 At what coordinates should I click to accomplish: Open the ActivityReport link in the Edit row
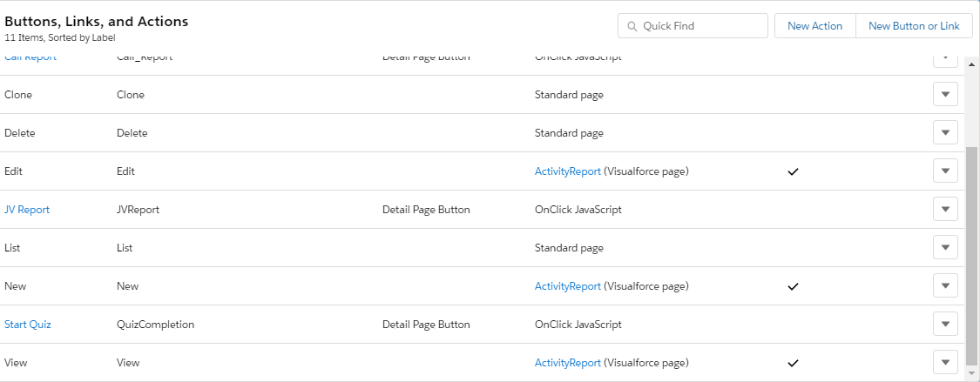(x=567, y=171)
